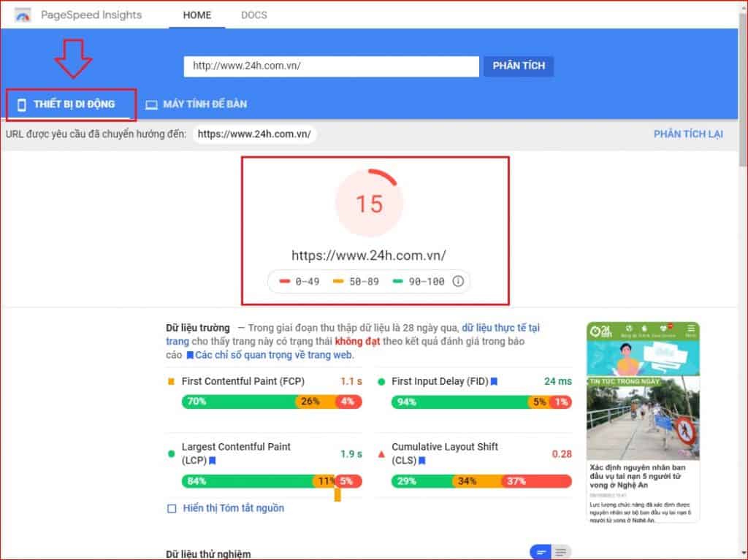Click the desktop icon beside MÁY TÍNH ĐỂ BÀN
The width and height of the screenshot is (748, 560).
tap(151, 104)
